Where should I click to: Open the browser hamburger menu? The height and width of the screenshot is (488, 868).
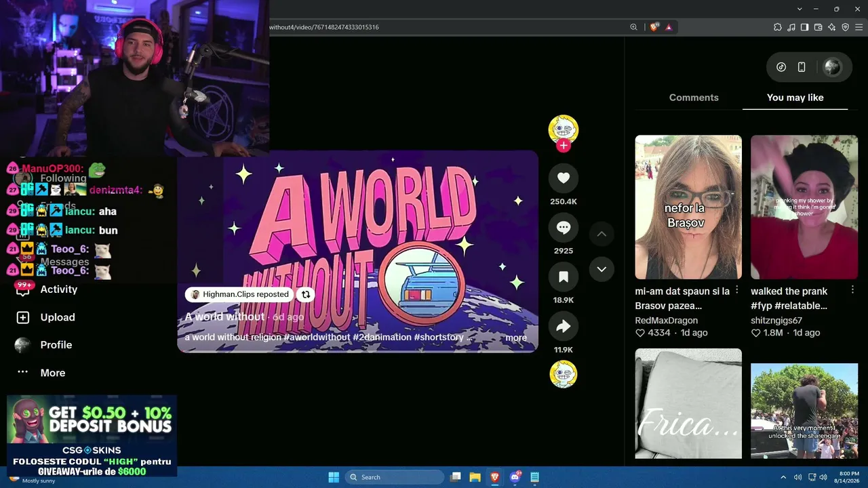(859, 27)
